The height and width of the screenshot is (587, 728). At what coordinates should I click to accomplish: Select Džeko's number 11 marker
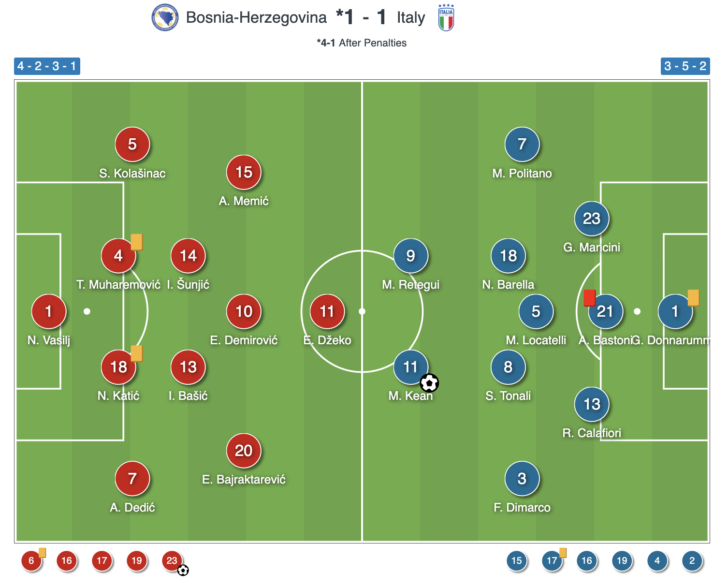pyautogui.click(x=327, y=311)
